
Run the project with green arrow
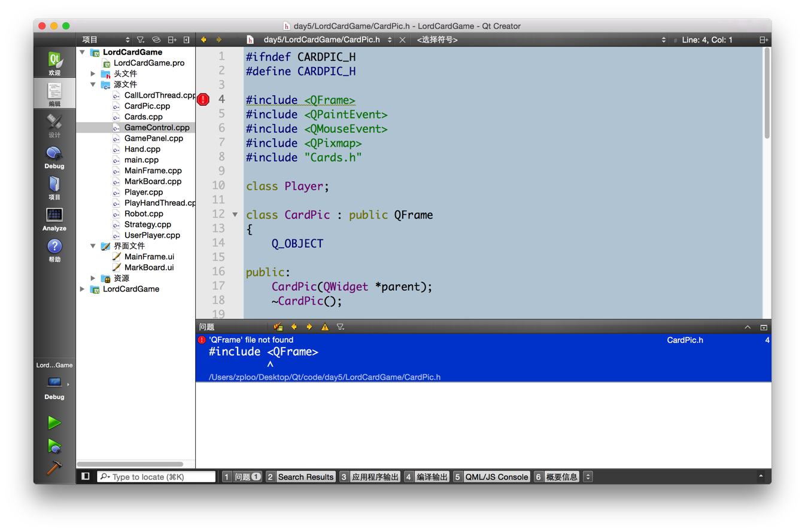click(54, 422)
